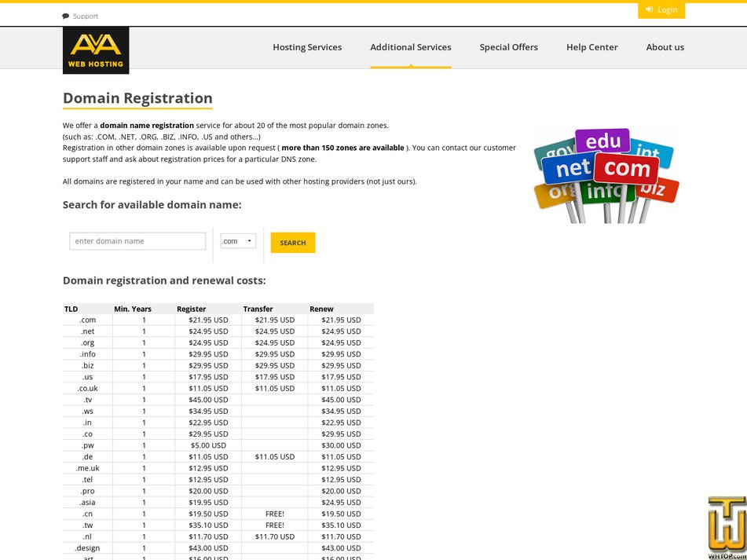This screenshot has height=560, width=747.
Task: Click the FREE! transfer price for .cn
Action: pyautogui.click(x=275, y=514)
